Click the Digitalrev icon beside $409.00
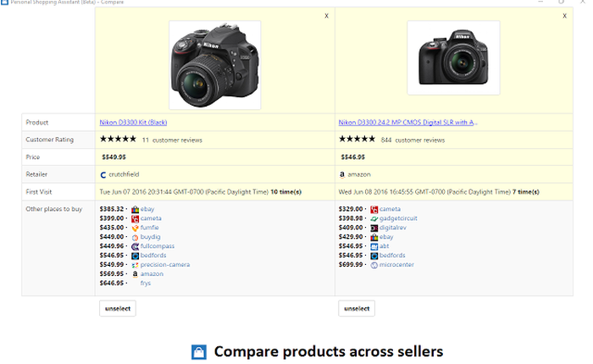This screenshot has height=364, width=593. click(x=374, y=227)
